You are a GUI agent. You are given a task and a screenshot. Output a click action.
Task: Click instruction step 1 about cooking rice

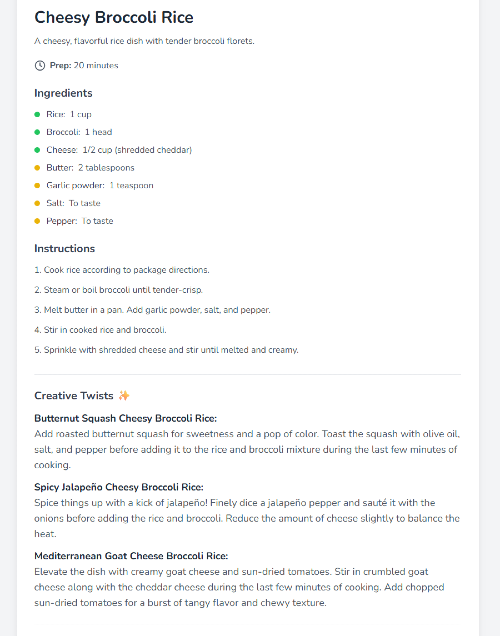pyautogui.click(x=122, y=270)
